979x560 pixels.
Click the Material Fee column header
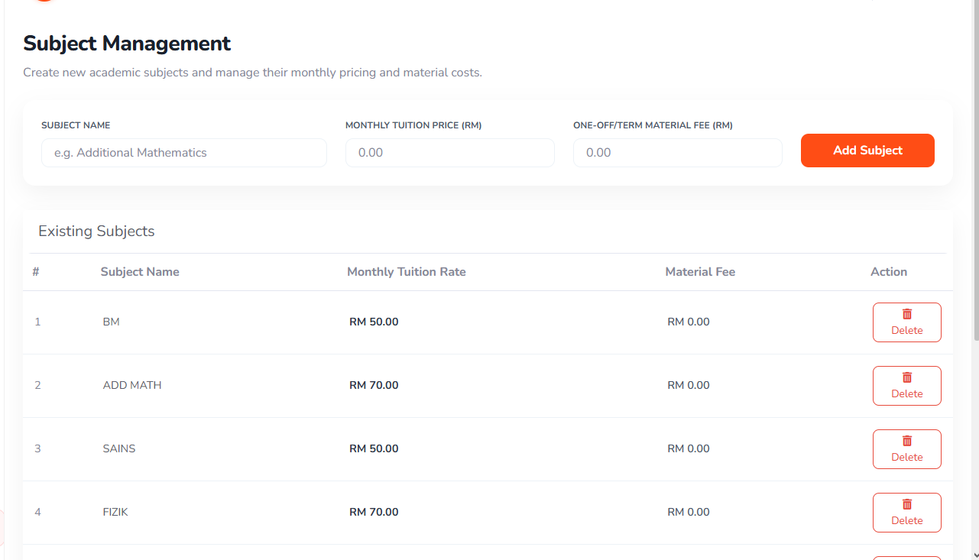point(700,272)
